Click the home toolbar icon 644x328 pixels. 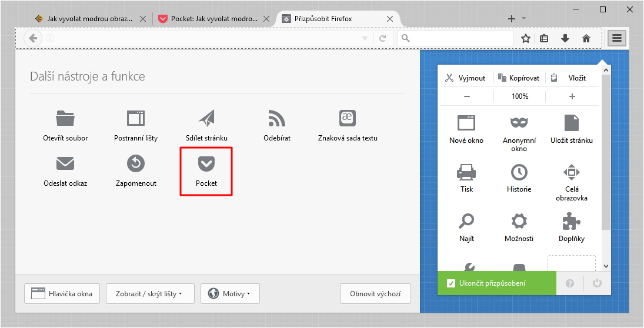(586, 38)
